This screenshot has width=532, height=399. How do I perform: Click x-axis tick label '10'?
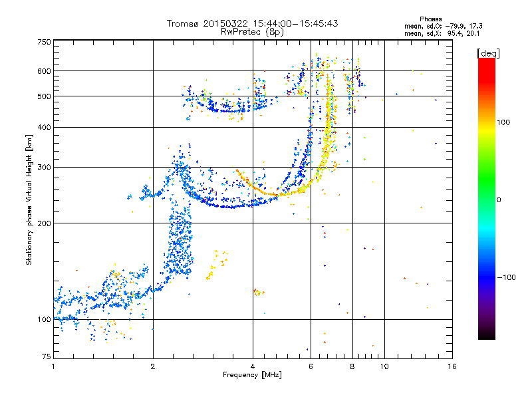(x=384, y=366)
